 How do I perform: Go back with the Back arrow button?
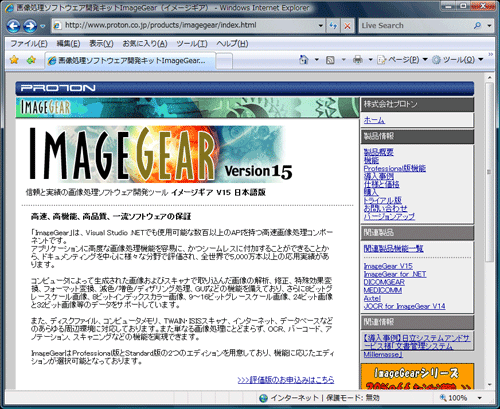pyautogui.click(x=14, y=26)
